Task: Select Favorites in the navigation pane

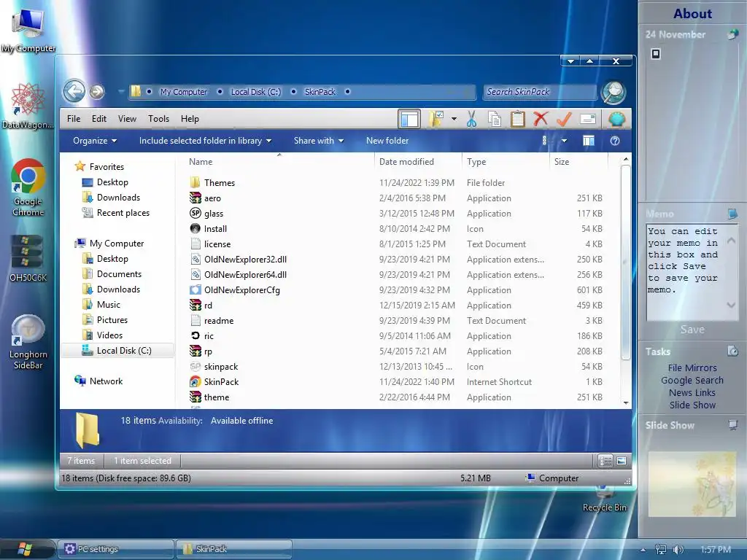Action: [x=107, y=167]
